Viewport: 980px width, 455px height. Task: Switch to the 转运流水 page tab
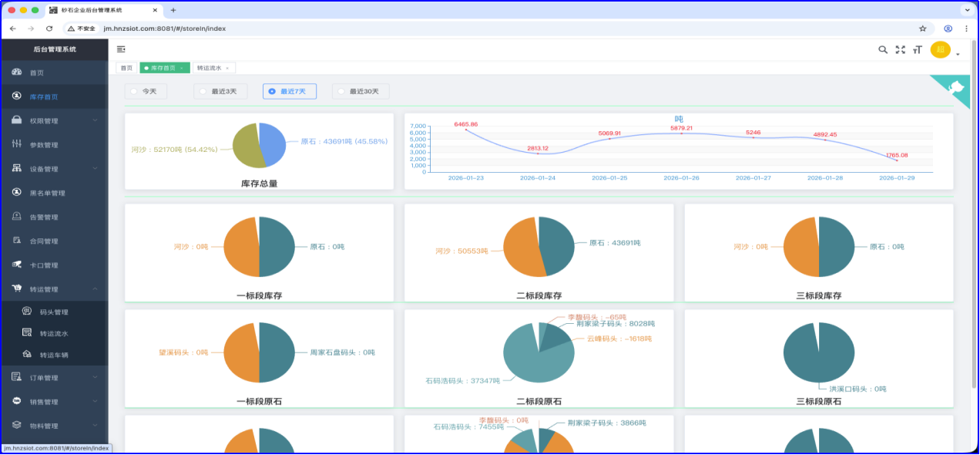coord(213,68)
